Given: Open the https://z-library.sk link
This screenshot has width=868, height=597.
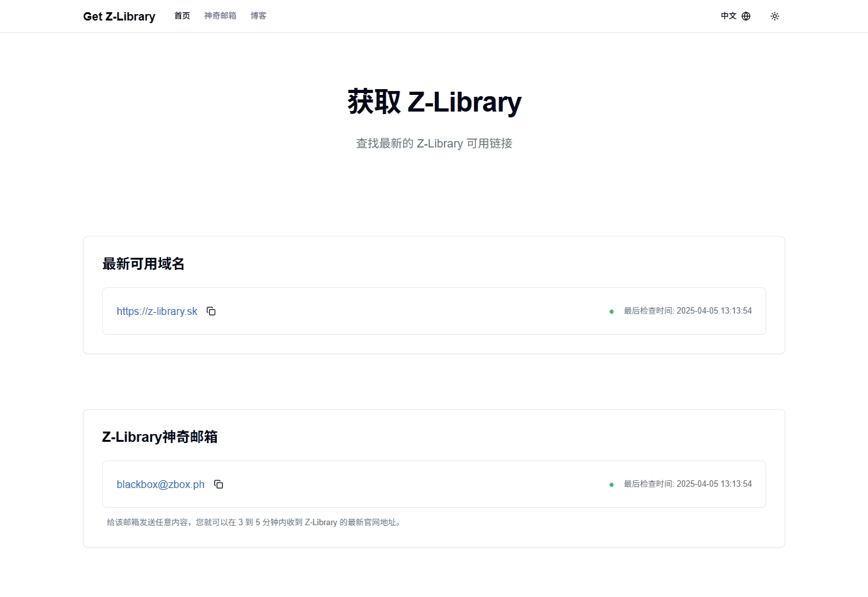Looking at the screenshot, I should point(157,311).
